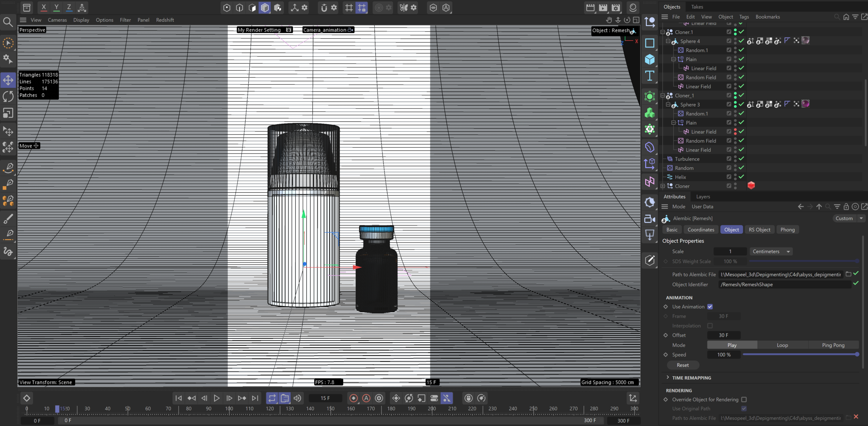Enable Override Object for Rendering checkbox

tap(744, 400)
